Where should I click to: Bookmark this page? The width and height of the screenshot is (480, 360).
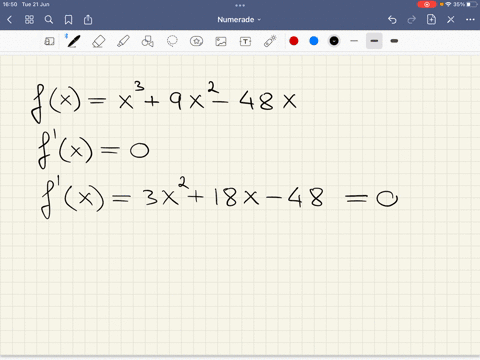[68, 20]
